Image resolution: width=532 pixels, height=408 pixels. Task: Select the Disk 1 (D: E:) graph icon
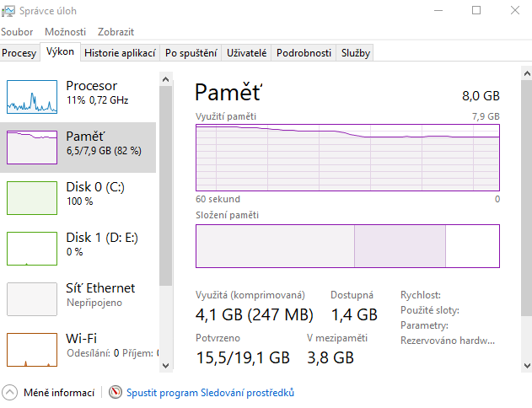[31, 249]
